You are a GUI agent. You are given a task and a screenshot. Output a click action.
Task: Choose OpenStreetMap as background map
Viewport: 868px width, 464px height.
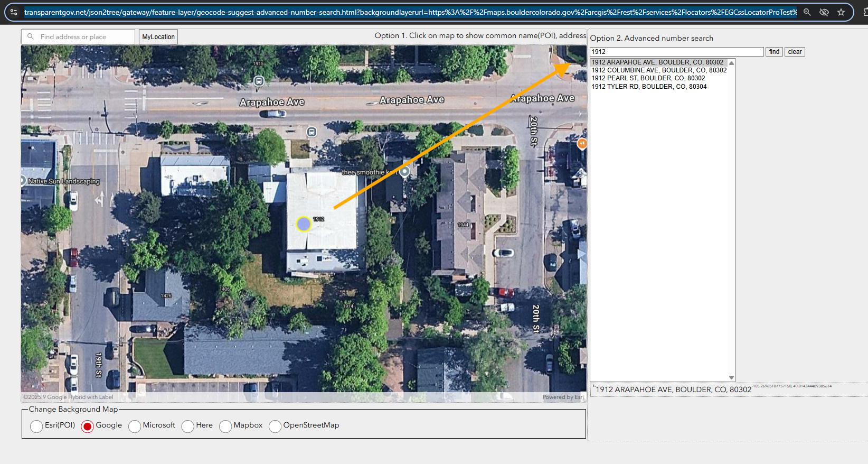coord(275,426)
